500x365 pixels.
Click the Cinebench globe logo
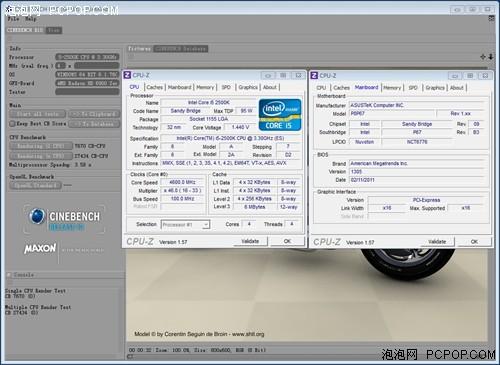point(37,216)
